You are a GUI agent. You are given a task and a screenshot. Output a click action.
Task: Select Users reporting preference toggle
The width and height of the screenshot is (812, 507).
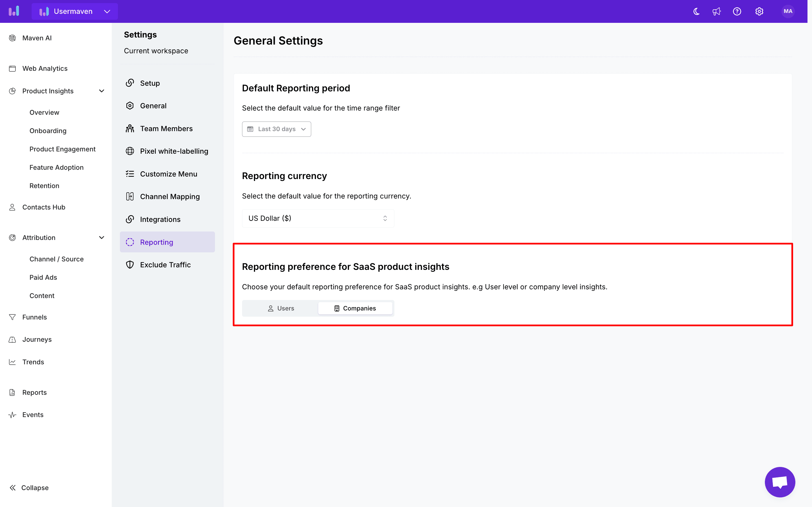280,308
